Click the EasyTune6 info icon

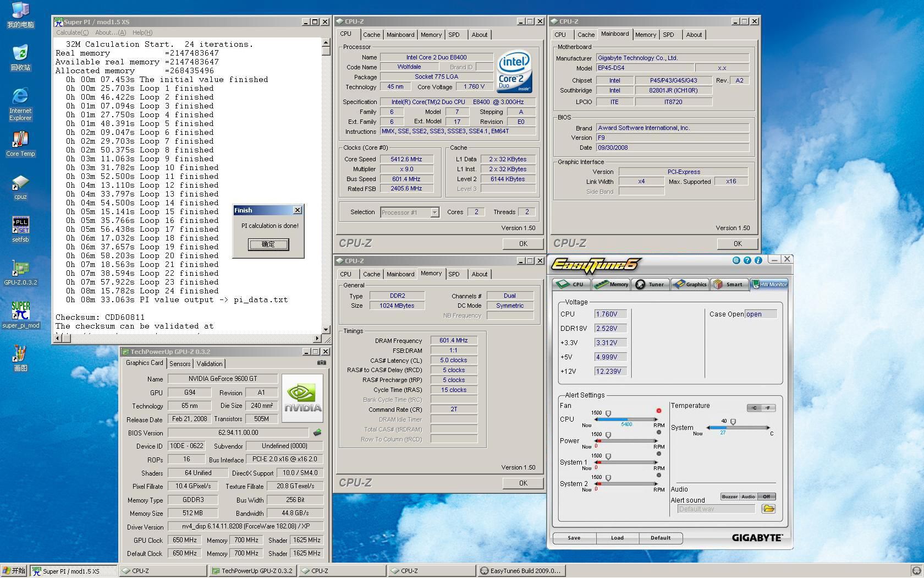[x=758, y=260]
